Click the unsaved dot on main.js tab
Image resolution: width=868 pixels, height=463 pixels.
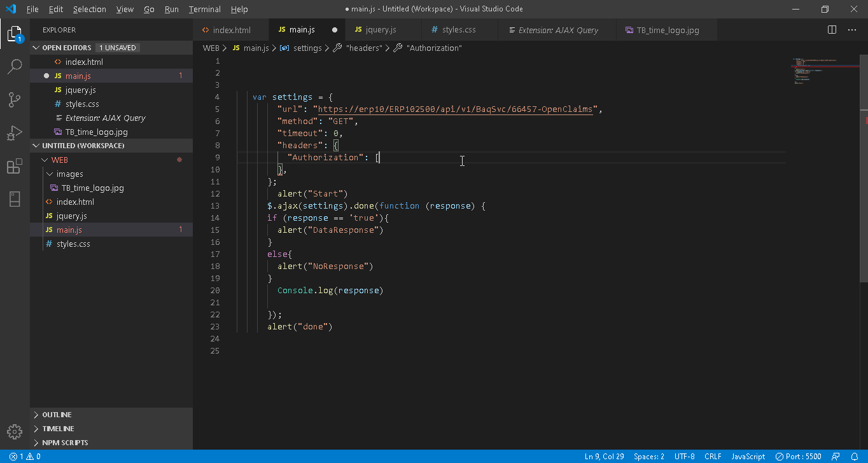[335, 30]
